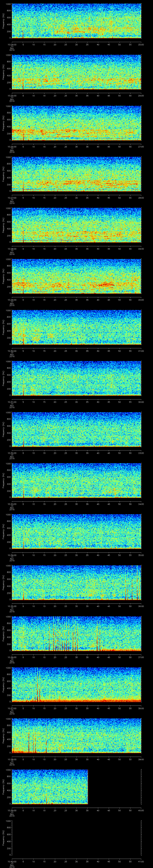Select the '10:34:00' start time label
Viewport: 153px width, 868px height.
click(12, 555)
